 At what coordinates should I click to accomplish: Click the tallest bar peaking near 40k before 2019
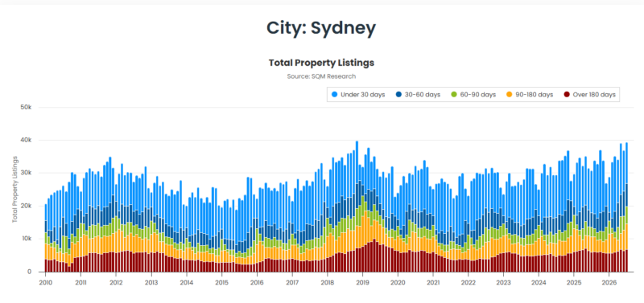357,207
